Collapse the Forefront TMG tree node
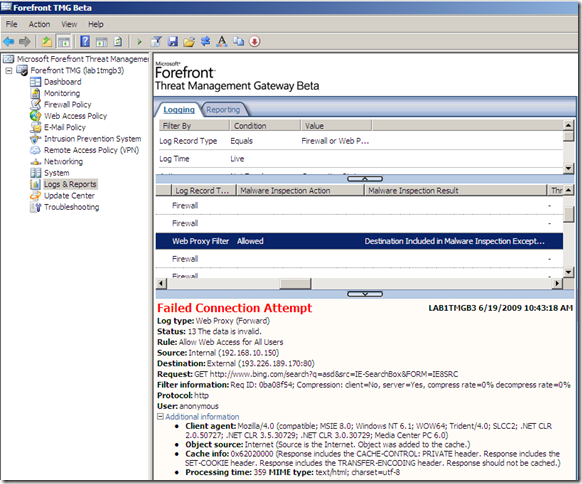This screenshot has width=582, height=484. (9, 71)
